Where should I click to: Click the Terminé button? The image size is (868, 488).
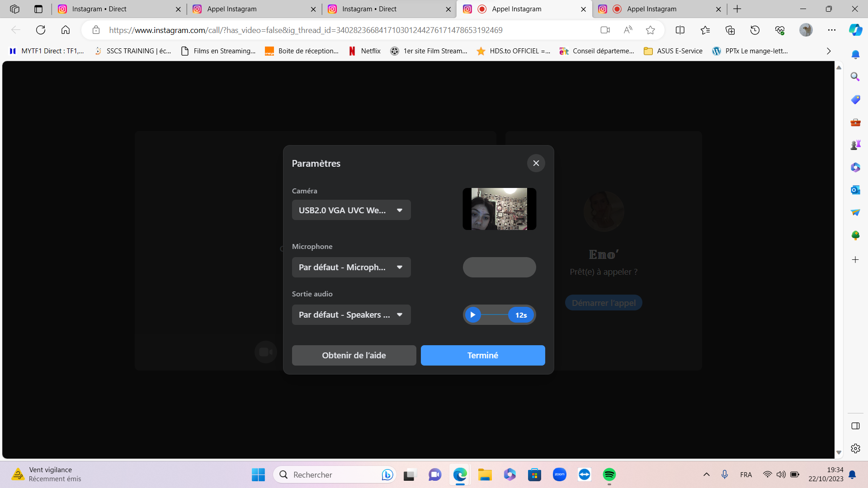[x=482, y=355]
